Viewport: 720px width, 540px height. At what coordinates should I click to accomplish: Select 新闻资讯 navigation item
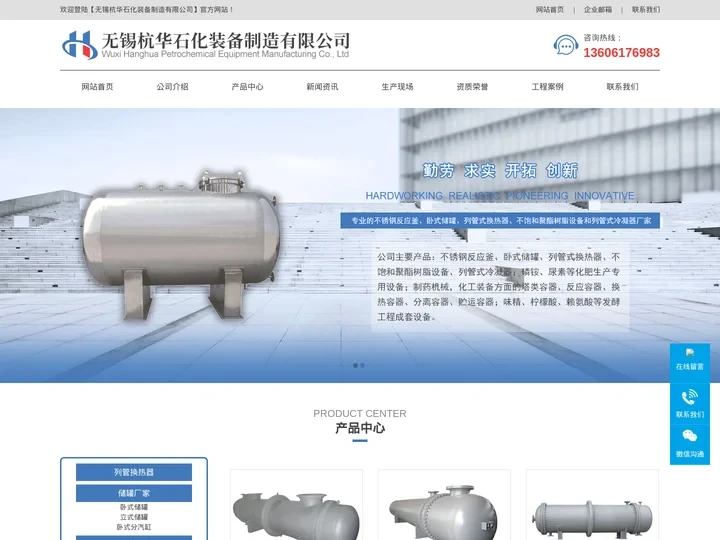(x=322, y=87)
